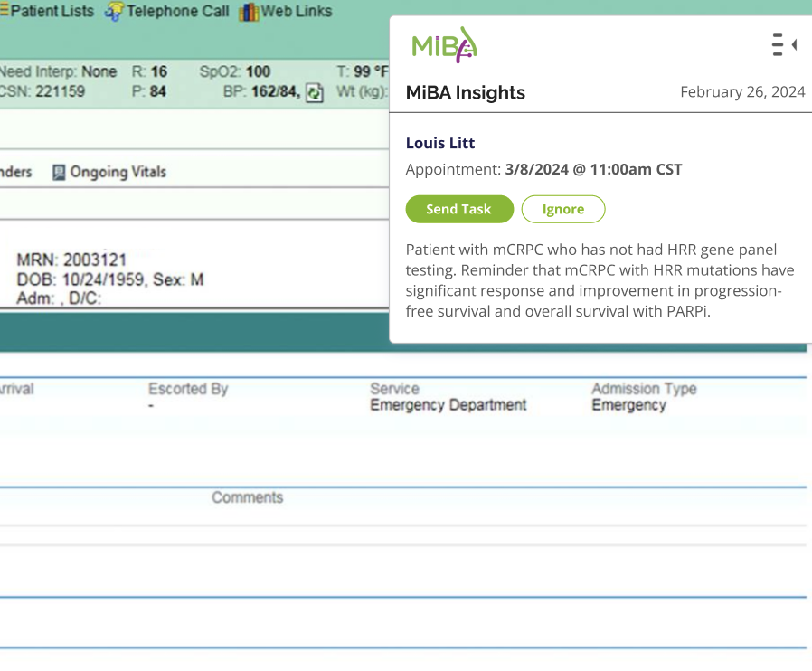Screen dimensions: 812x671
Task: Click the BP: 162/84 reading
Action: point(261,91)
